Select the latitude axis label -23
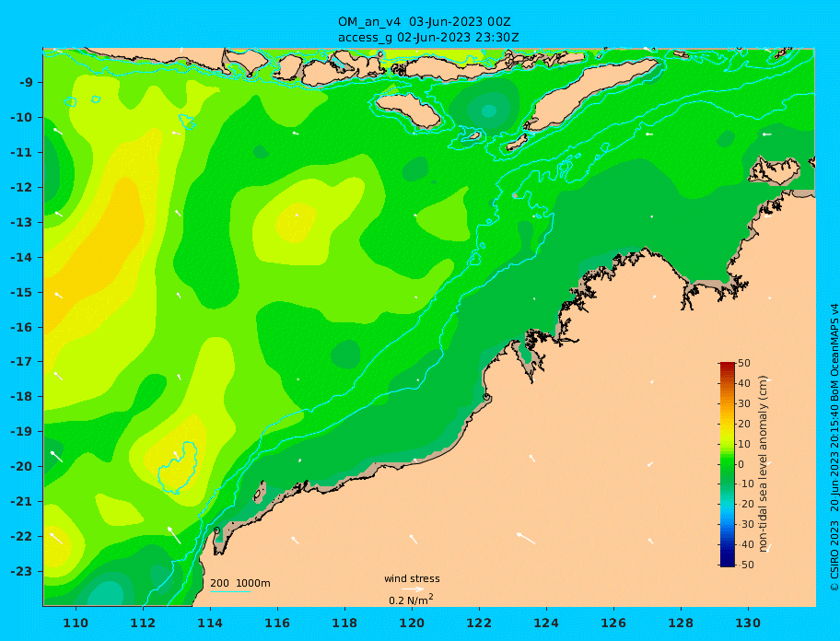The width and height of the screenshot is (840, 641). tap(21, 571)
